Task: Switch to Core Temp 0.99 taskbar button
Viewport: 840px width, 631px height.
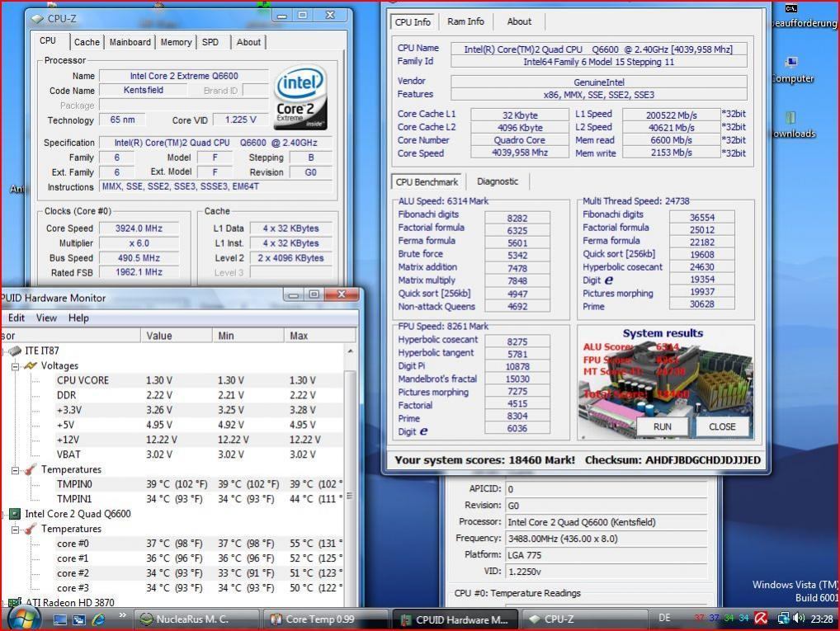Action: point(326,619)
